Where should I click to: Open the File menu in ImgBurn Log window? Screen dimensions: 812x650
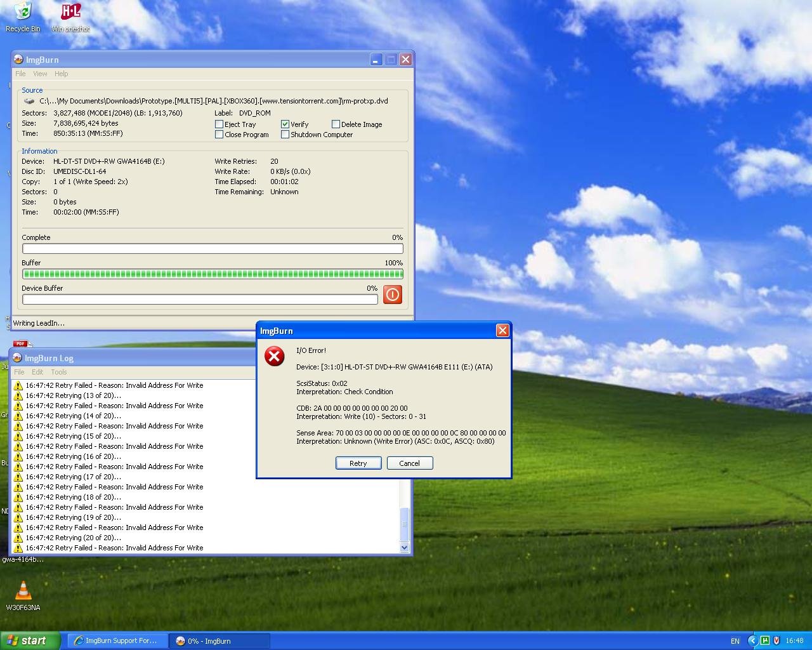point(19,372)
